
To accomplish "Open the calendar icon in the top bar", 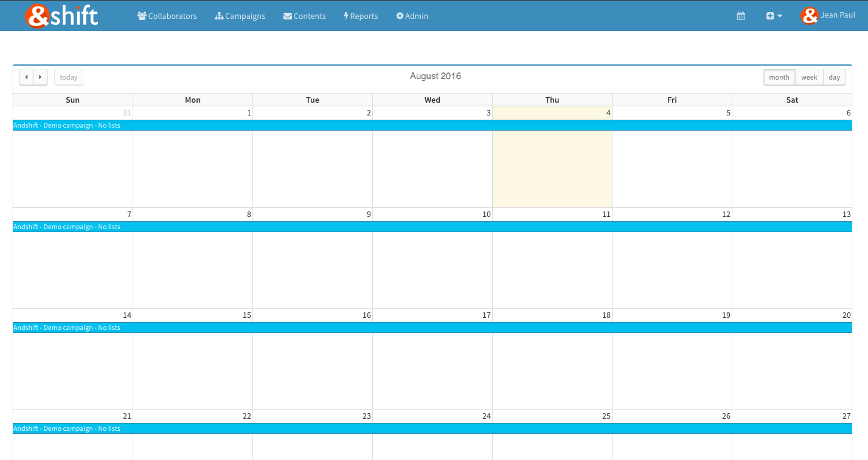I will (x=741, y=16).
